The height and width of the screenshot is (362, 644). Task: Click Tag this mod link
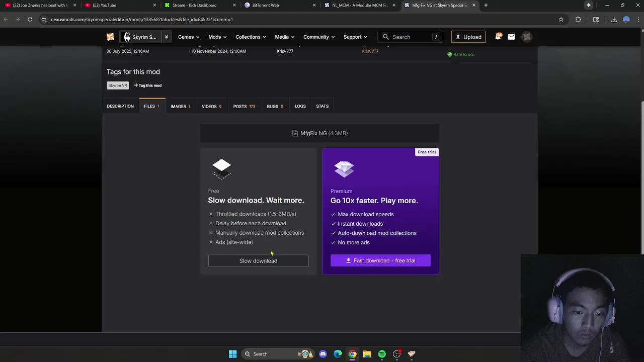pyautogui.click(x=148, y=85)
